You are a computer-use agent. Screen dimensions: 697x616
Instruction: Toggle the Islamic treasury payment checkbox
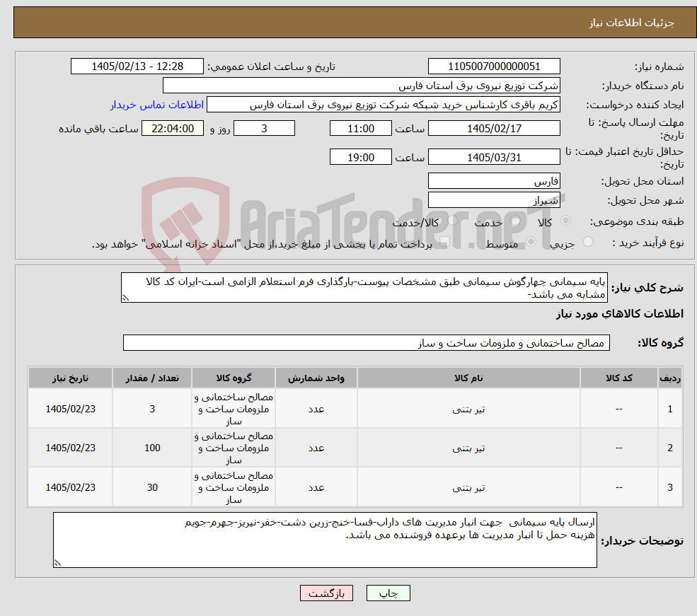point(444,242)
